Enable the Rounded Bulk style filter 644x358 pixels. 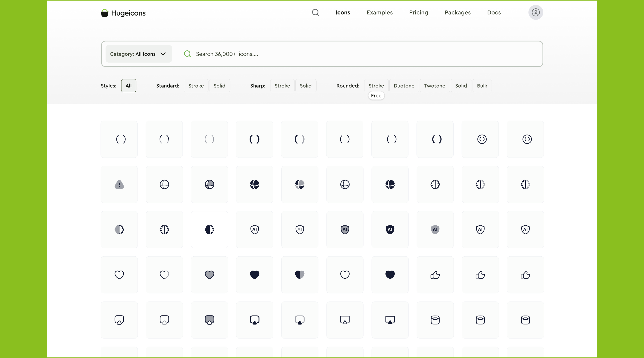pyautogui.click(x=482, y=86)
